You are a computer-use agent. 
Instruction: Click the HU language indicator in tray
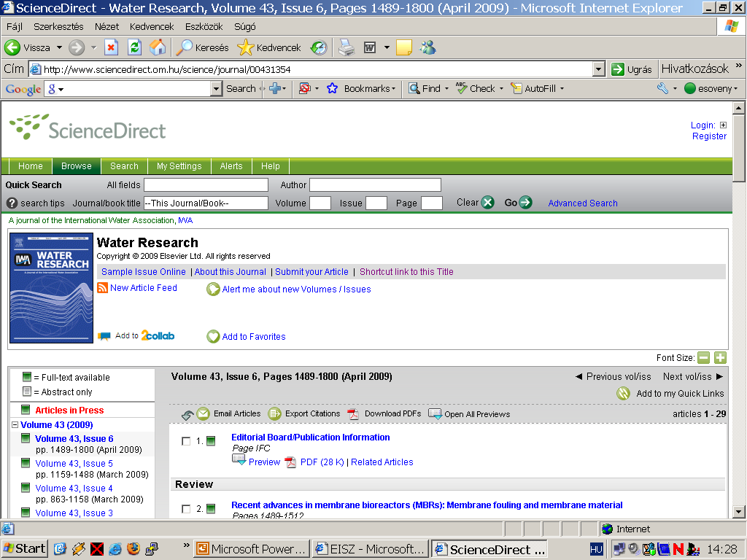pos(596,549)
